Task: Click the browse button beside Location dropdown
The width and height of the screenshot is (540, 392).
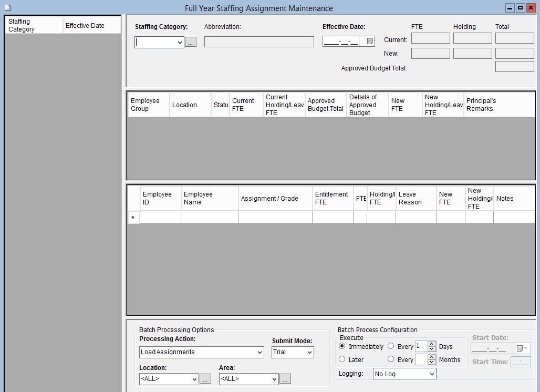Action: click(x=205, y=379)
